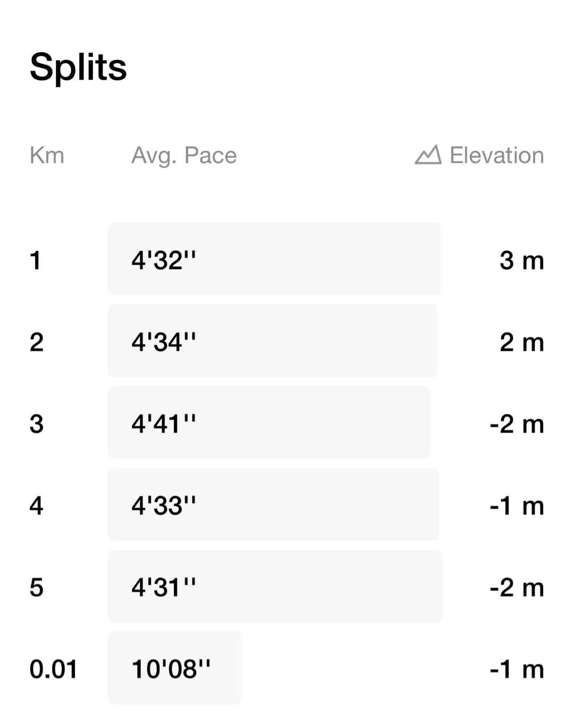Click the Splits heading
The image size is (574, 728).
tap(78, 67)
